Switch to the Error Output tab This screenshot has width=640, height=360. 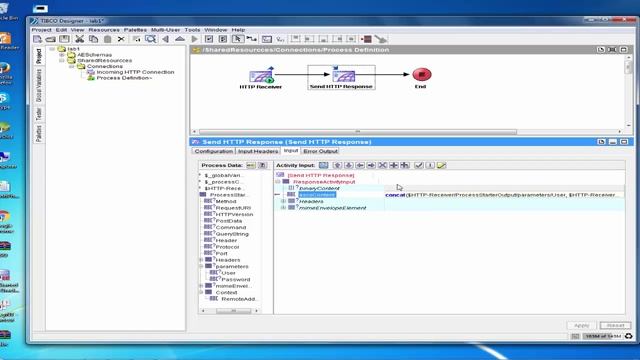pos(320,151)
